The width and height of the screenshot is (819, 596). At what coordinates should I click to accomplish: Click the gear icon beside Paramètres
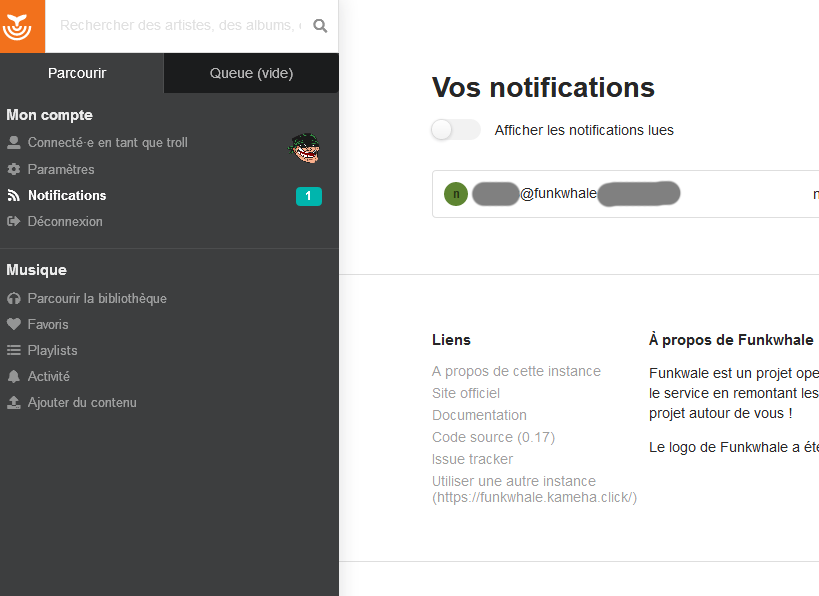(14, 169)
